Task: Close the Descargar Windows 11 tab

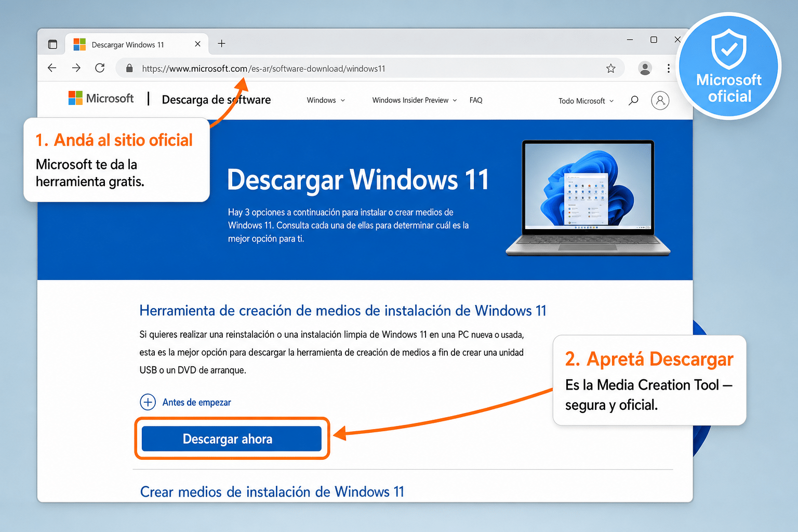Action: click(x=197, y=44)
